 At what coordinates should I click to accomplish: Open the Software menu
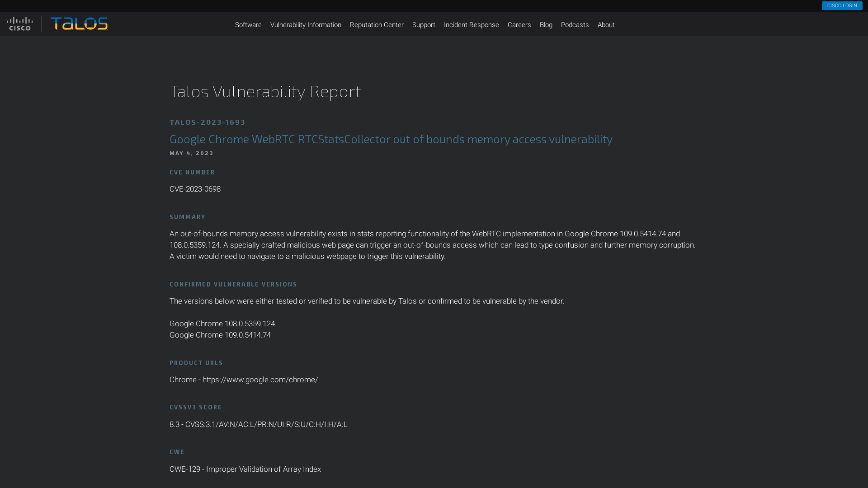248,25
